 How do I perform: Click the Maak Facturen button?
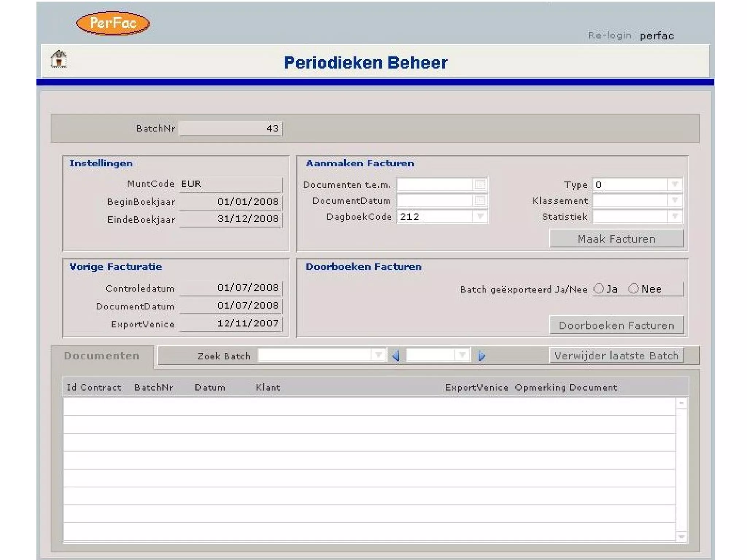point(616,239)
